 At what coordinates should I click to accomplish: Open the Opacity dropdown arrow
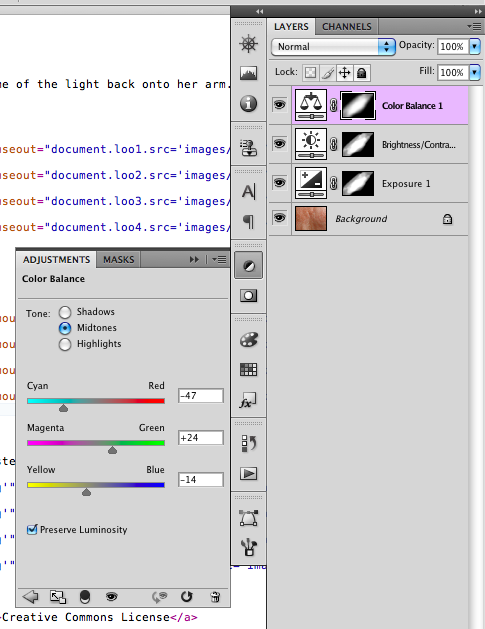coord(475,47)
